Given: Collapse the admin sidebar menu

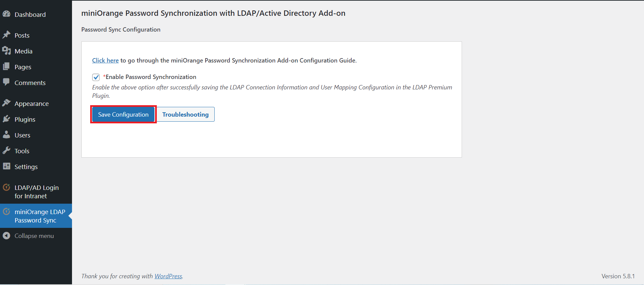Looking at the screenshot, I should [x=34, y=236].
